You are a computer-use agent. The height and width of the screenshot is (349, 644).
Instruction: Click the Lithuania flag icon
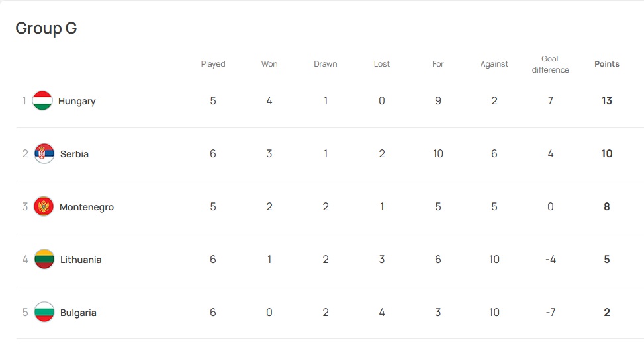coord(44,260)
